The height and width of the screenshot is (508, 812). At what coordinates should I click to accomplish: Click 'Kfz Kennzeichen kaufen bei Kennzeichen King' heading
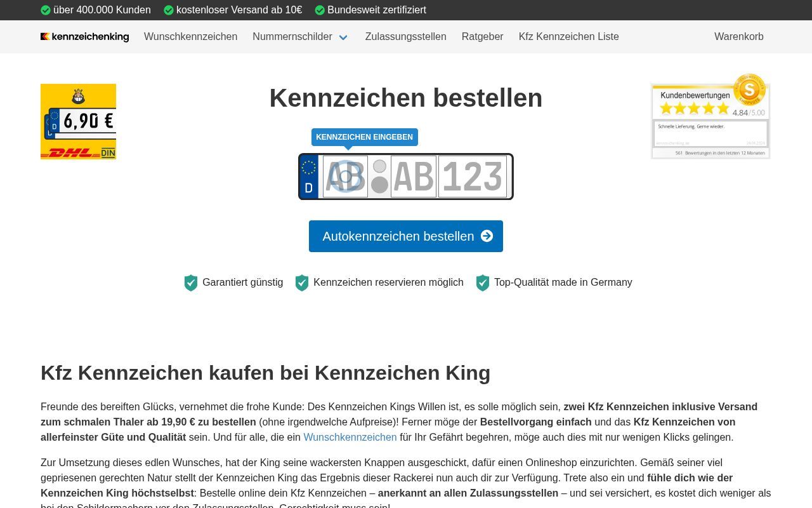265,373
